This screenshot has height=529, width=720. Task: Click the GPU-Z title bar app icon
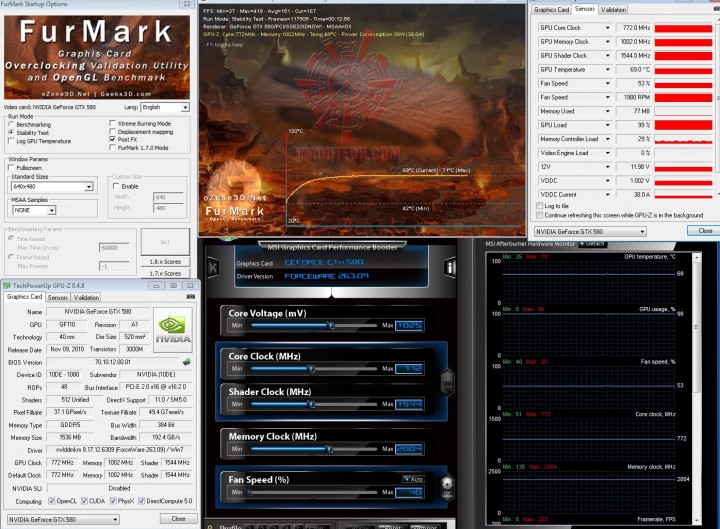click(x=6, y=286)
